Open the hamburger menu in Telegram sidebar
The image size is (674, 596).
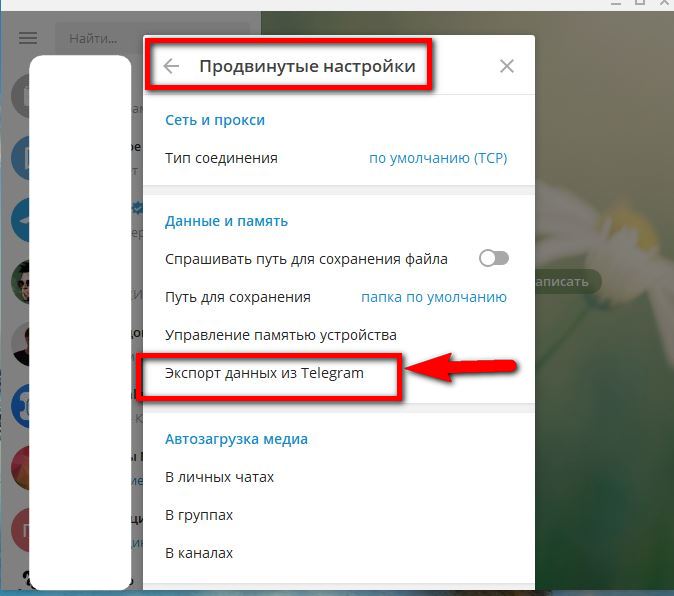28,38
